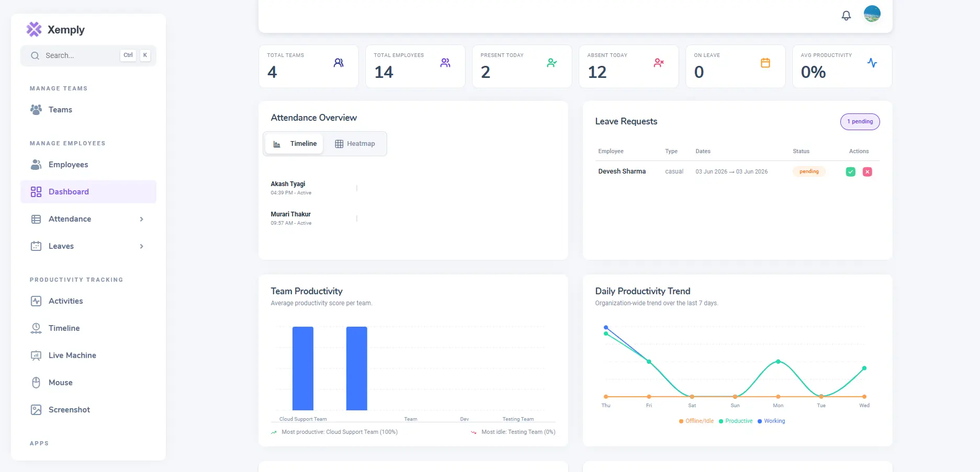Image resolution: width=980 pixels, height=472 pixels.
Task: Open Screenshot in the sidebar
Action: tap(88, 410)
